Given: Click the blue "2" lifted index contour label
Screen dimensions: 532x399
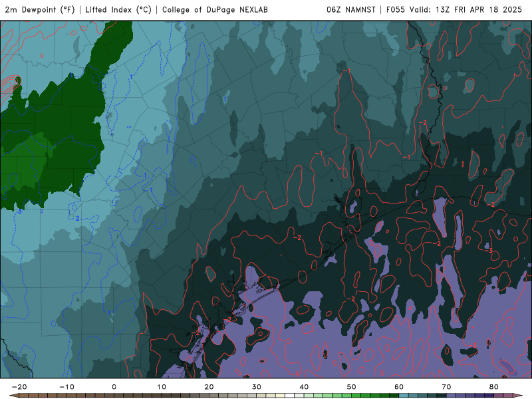Looking at the screenshot, I should [x=77, y=219].
